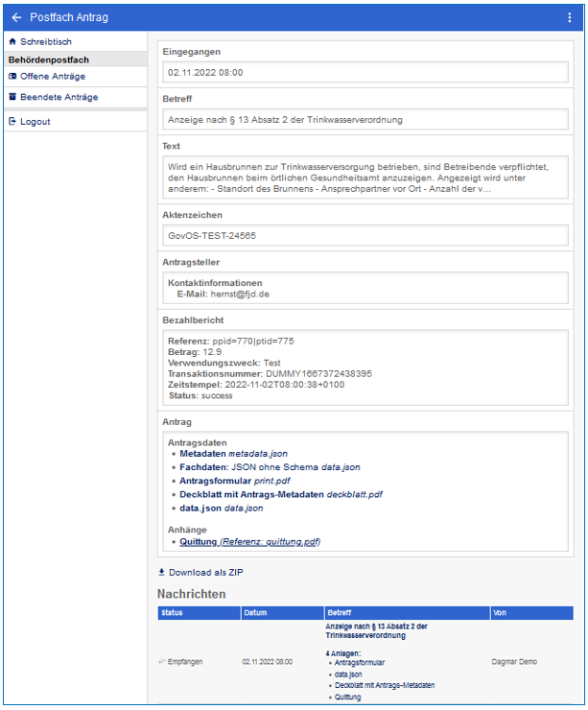Open Offene Anträge in sidebar
This screenshot has width=588, height=710.
coord(52,76)
